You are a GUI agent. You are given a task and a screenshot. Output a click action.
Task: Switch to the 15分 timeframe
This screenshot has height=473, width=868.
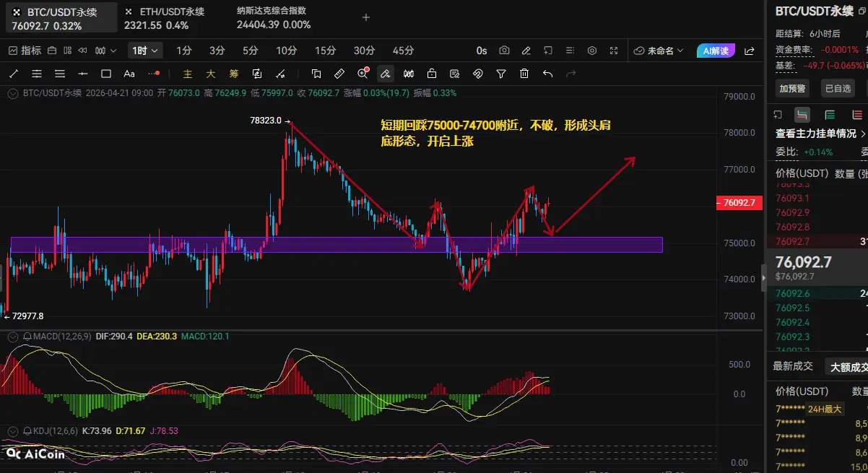click(325, 51)
